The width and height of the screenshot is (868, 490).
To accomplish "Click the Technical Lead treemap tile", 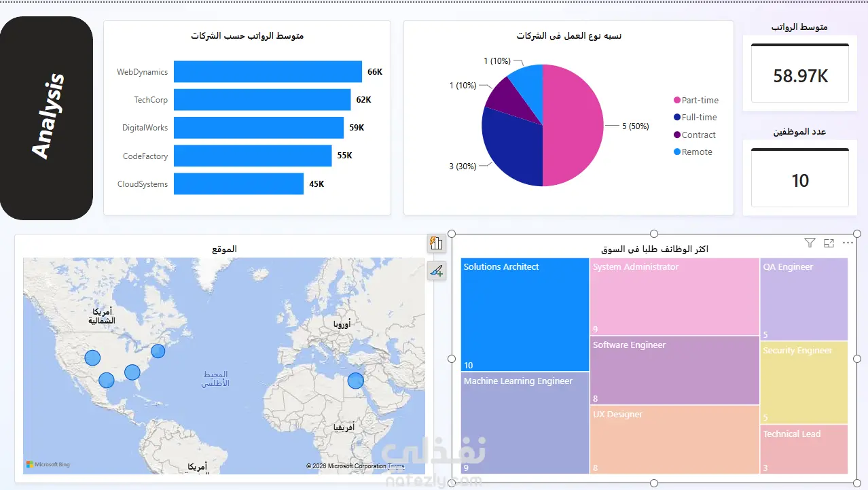I will point(804,449).
